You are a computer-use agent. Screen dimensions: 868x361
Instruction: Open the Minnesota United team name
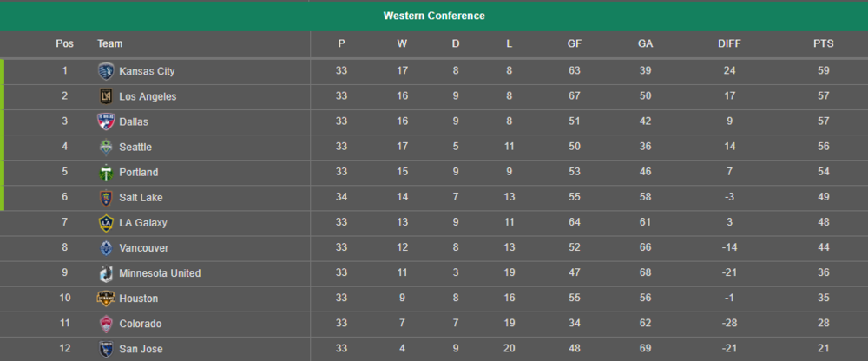(x=160, y=273)
